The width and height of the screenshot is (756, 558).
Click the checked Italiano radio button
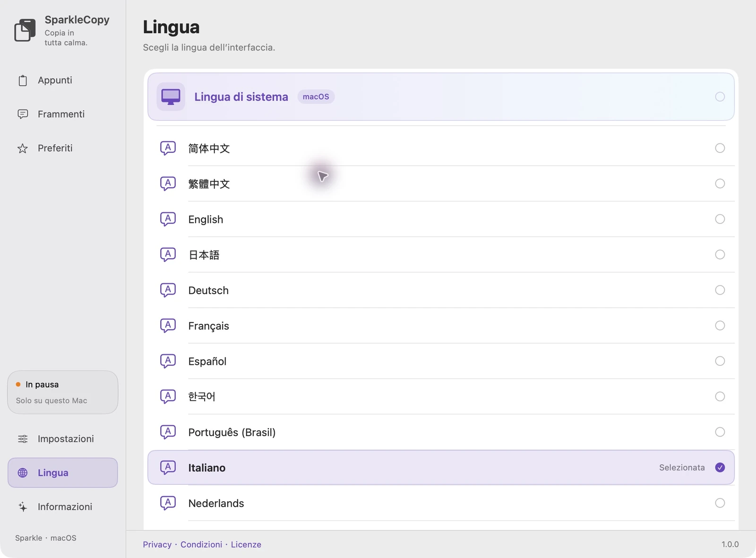[720, 467]
